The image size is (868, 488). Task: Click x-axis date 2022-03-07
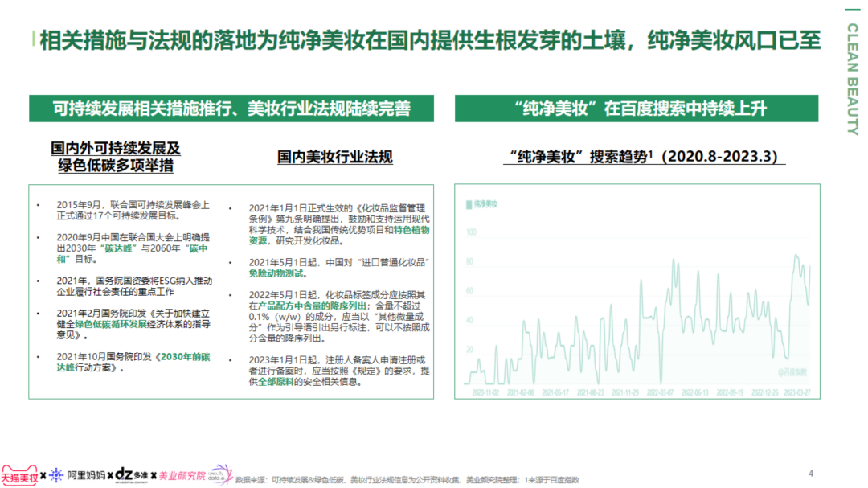(x=660, y=392)
